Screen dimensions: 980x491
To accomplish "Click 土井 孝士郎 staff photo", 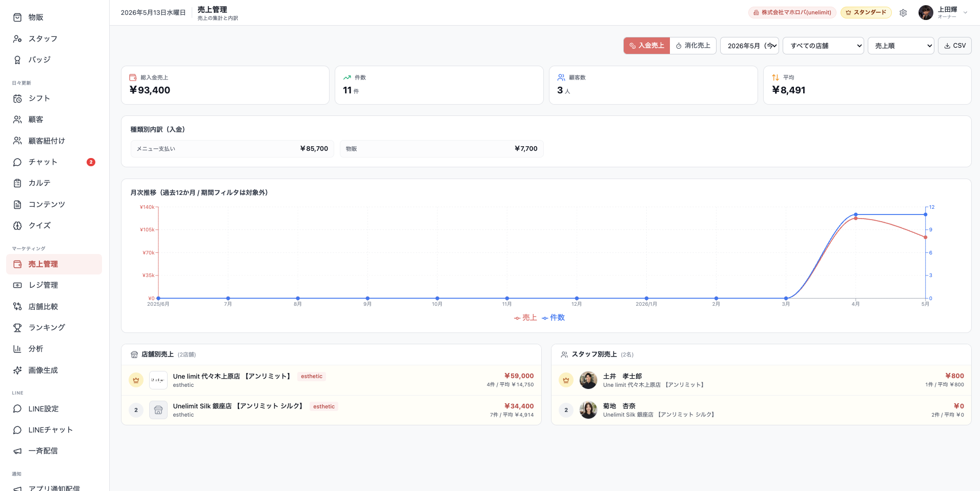I will click(x=588, y=380).
